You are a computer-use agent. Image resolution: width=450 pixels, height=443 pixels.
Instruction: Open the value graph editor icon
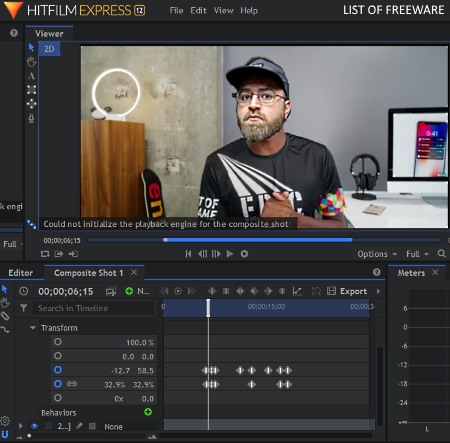pos(297,291)
